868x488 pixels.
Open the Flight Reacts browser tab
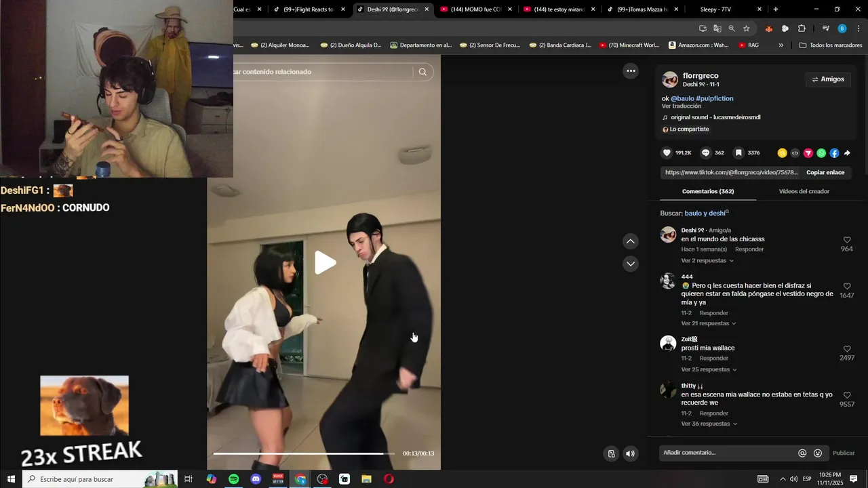coord(309,9)
